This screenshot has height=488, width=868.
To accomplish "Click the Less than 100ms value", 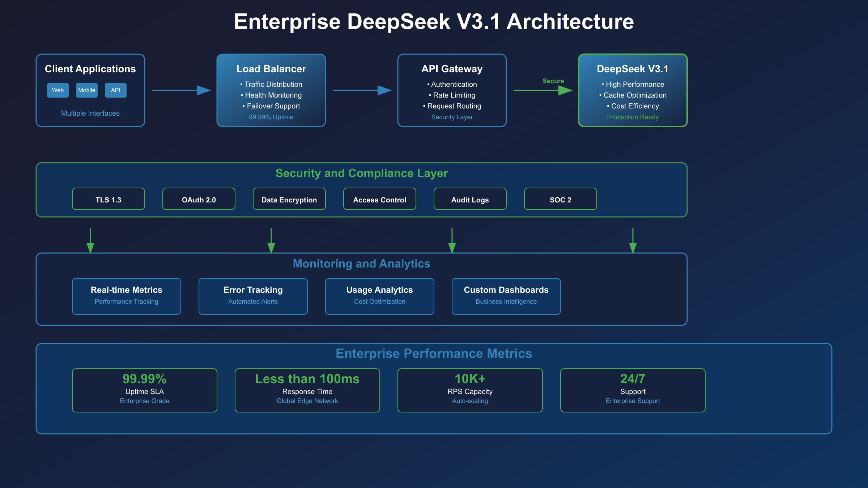I will (x=307, y=379).
